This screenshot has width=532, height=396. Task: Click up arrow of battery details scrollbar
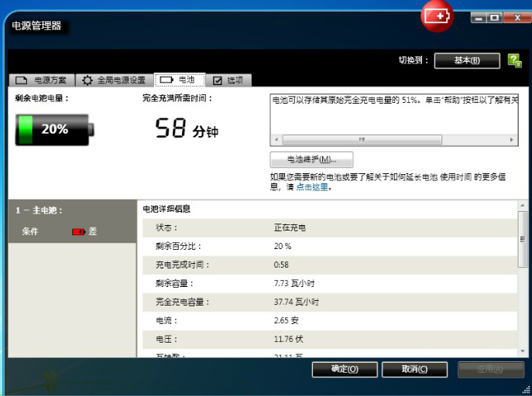[x=523, y=206]
